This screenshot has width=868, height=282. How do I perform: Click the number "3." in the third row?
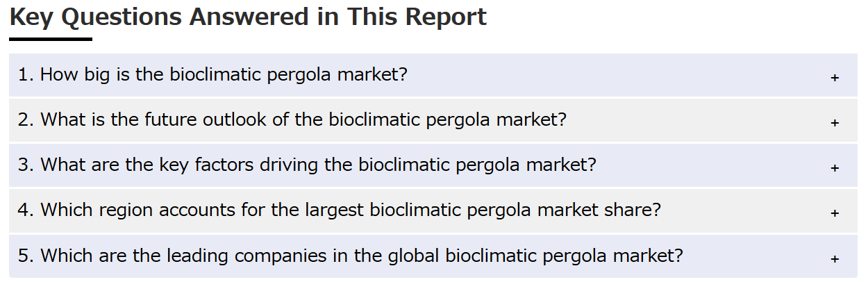(26, 165)
